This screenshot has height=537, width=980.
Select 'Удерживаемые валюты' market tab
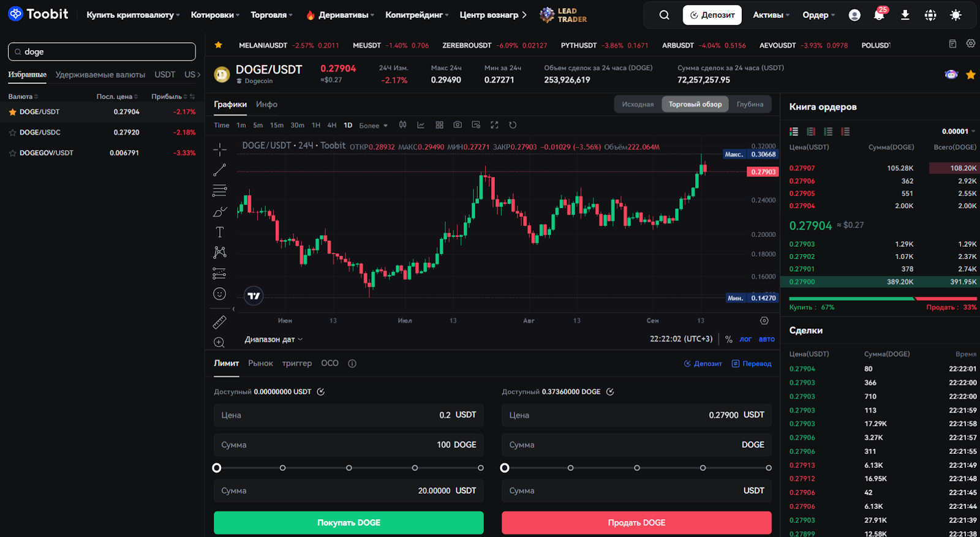click(100, 75)
